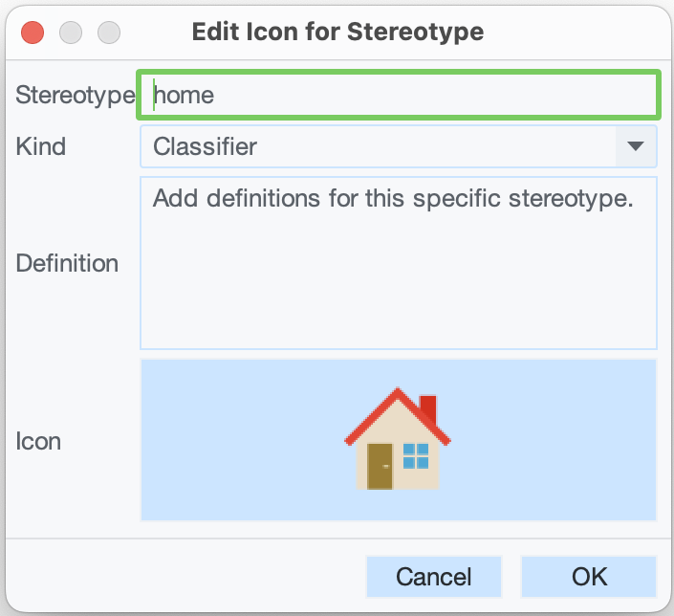Click the Icon field label

[x=38, y=441]
